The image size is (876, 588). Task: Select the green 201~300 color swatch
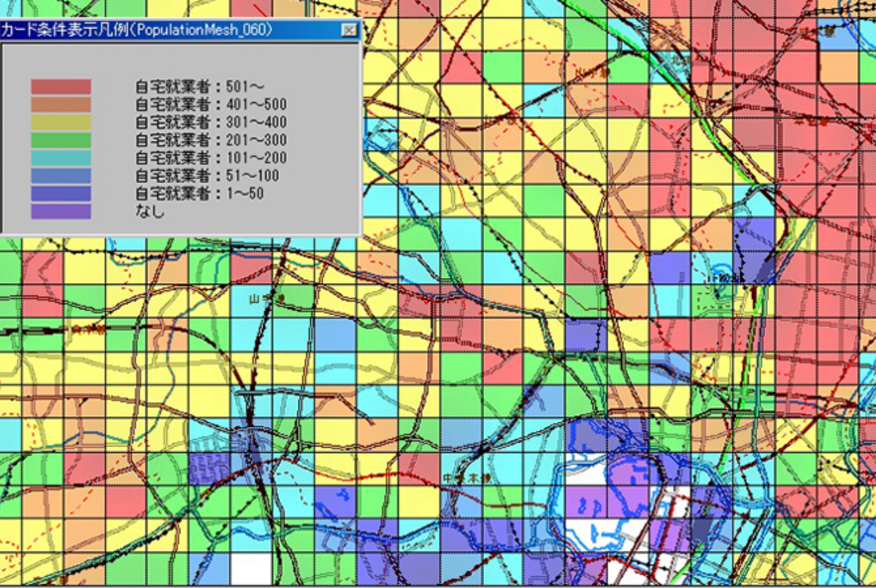(x=61, y=140)
